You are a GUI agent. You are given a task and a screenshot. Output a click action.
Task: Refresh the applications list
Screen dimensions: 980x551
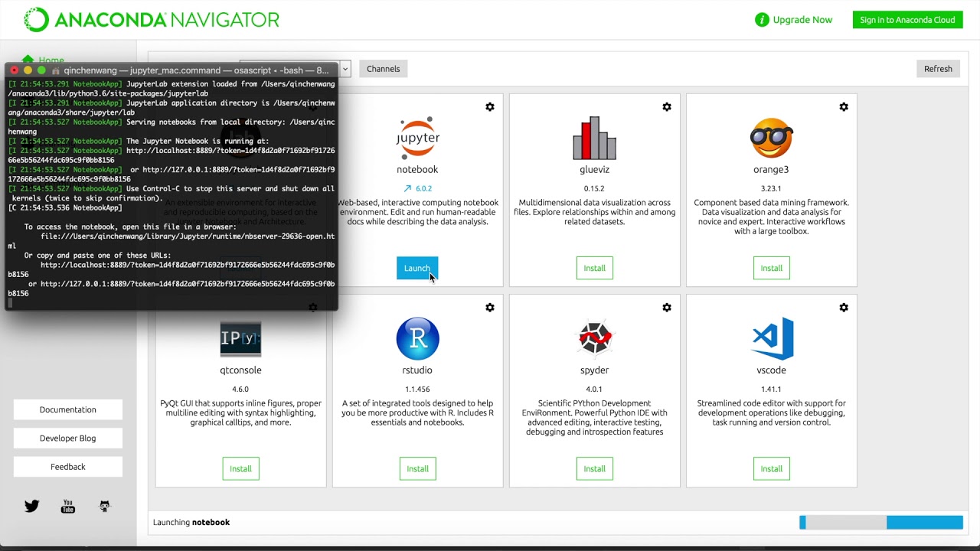(x=938, y=69)
